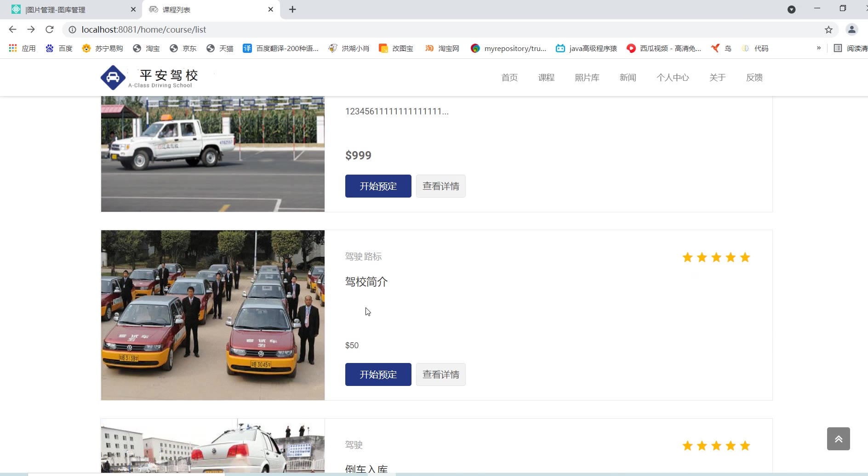Click 开始预定 for the $999 course
This screenshot has width=868, height=476.
(x=378, y=186)
